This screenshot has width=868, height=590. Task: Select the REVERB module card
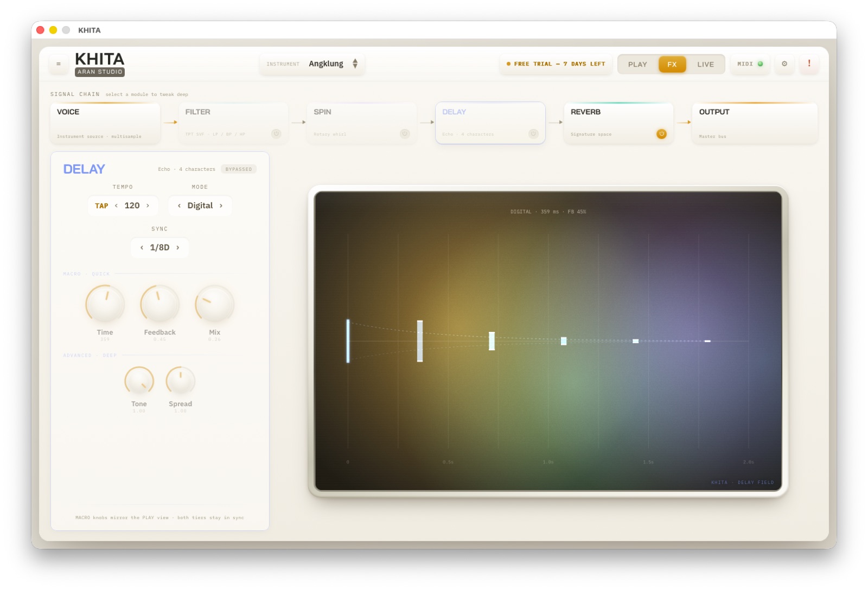click(x=618, y=123)
